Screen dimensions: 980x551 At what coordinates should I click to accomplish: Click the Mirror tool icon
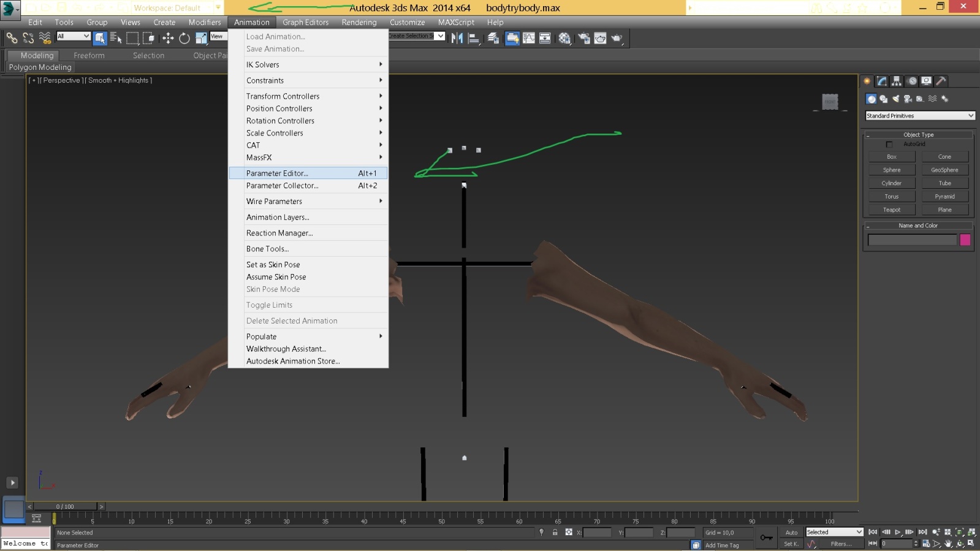457,39
